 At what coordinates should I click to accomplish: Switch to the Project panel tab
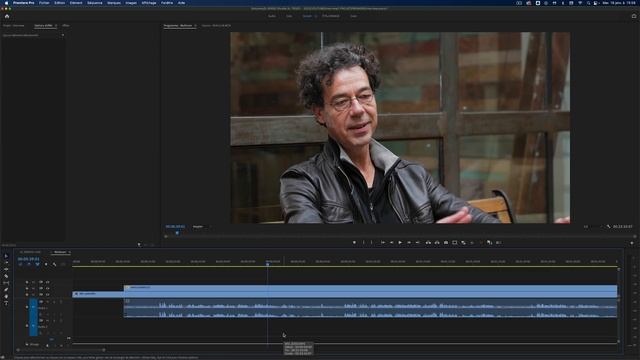[13, 26]
